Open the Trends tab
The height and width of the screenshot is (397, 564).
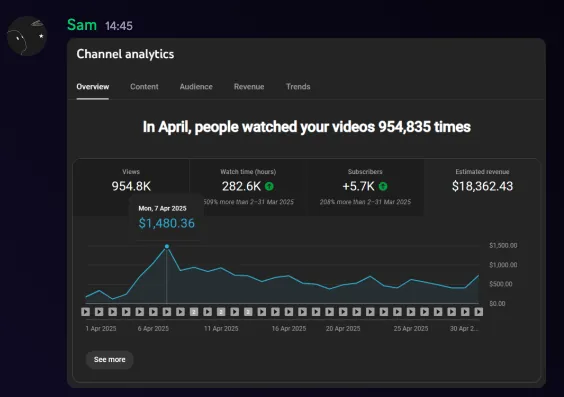pos(298,87)
